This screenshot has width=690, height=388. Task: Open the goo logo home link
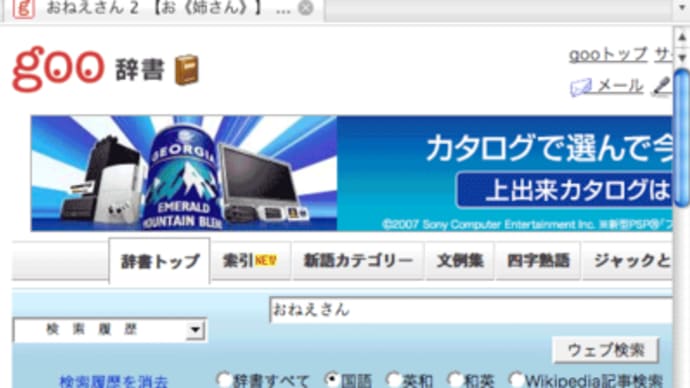tap(58, 69)
